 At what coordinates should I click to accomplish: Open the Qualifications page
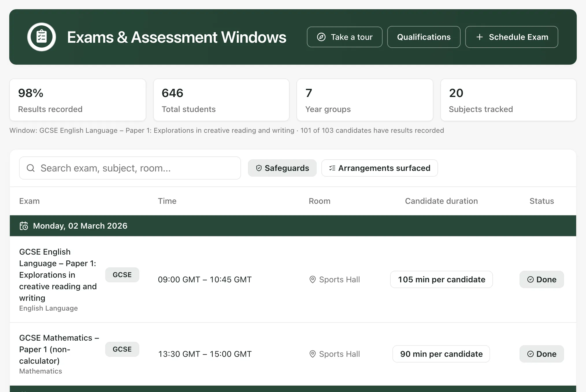tap(424, 37)
